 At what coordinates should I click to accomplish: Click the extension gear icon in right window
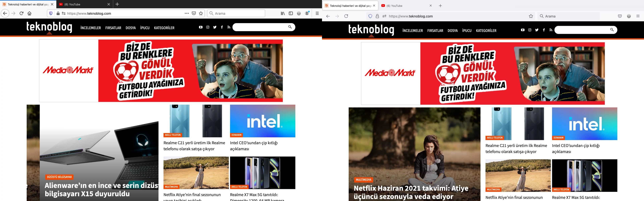629,16
